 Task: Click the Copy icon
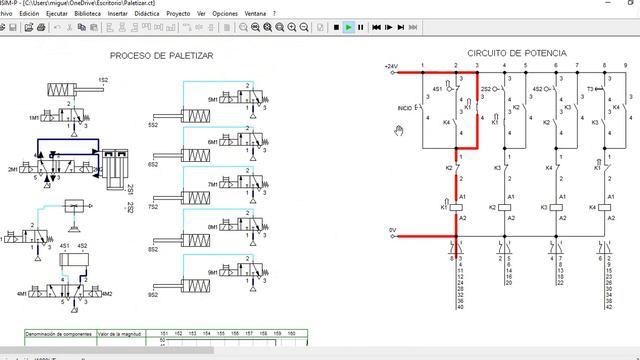[x=82, y=27]
